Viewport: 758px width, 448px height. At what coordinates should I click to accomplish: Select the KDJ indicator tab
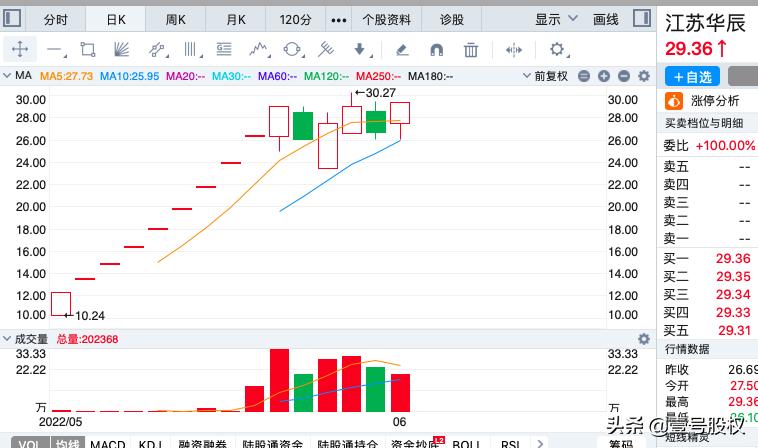151,444
